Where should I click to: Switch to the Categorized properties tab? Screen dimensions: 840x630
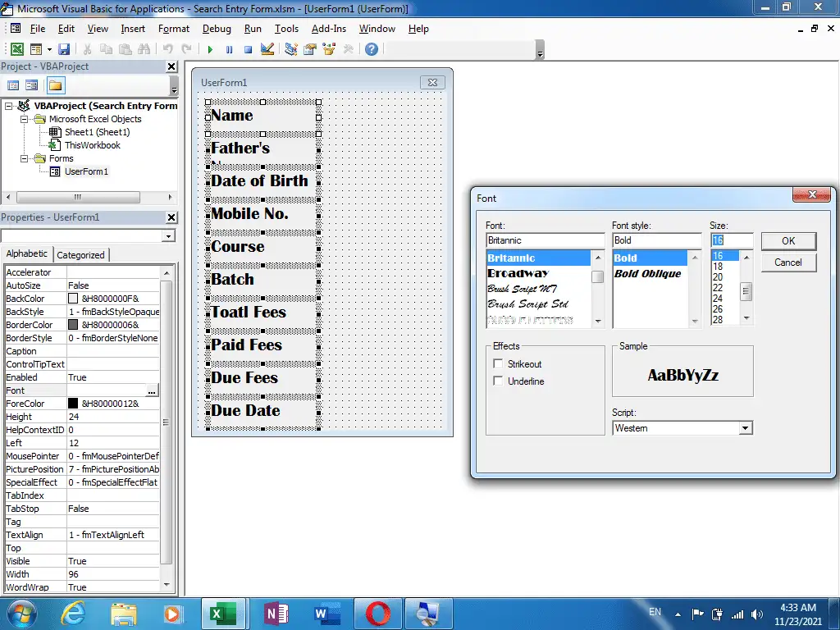[x=81, y=255]
